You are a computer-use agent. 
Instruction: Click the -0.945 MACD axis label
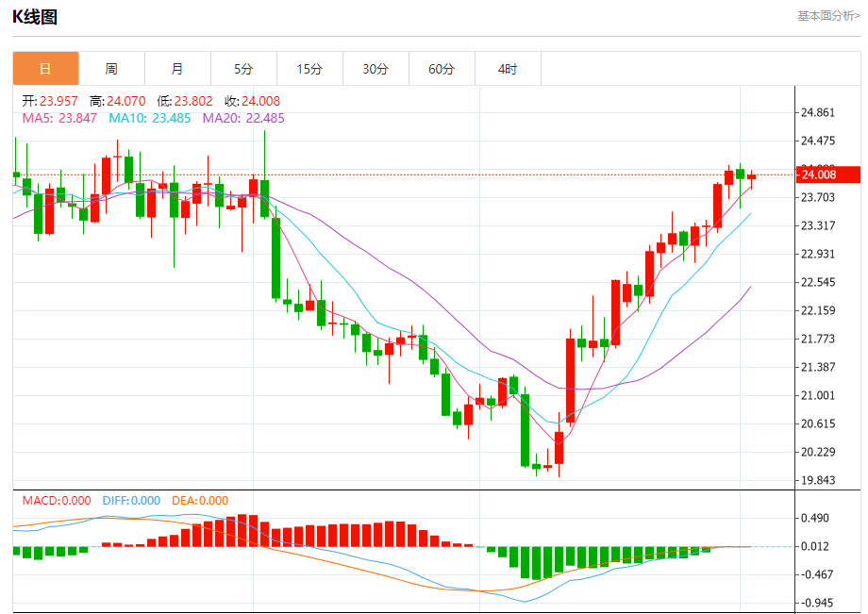(x=816, y=603)
